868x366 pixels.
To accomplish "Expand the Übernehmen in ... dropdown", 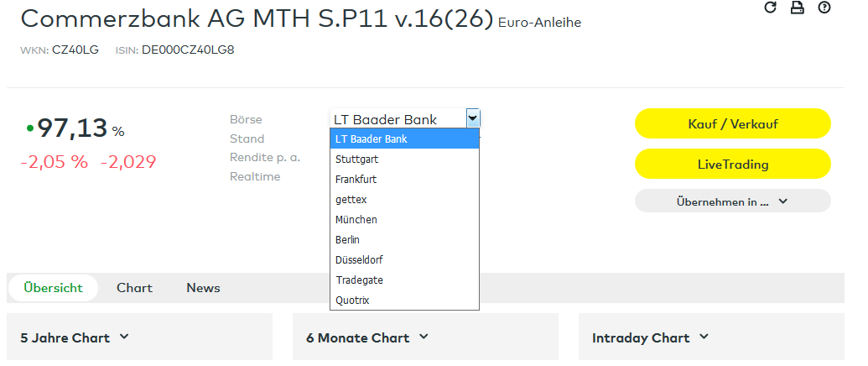I will click(x=732, y=201).
